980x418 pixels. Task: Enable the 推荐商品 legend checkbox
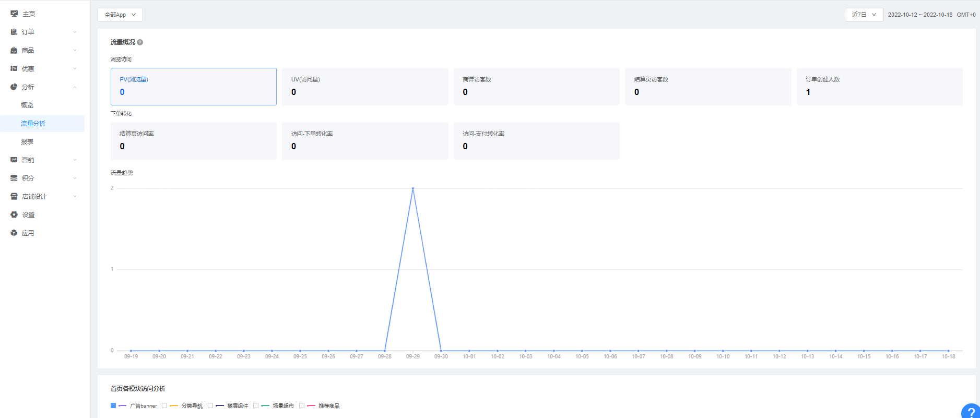302,405
